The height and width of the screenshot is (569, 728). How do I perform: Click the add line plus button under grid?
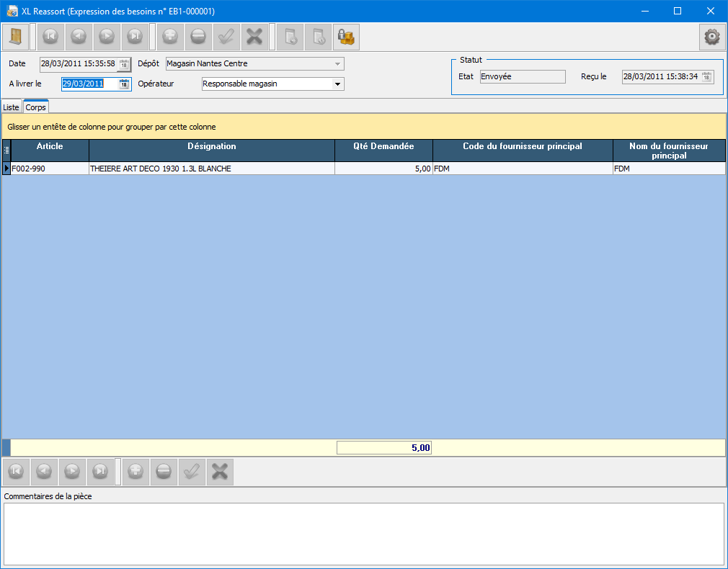[x=136, y=471]
